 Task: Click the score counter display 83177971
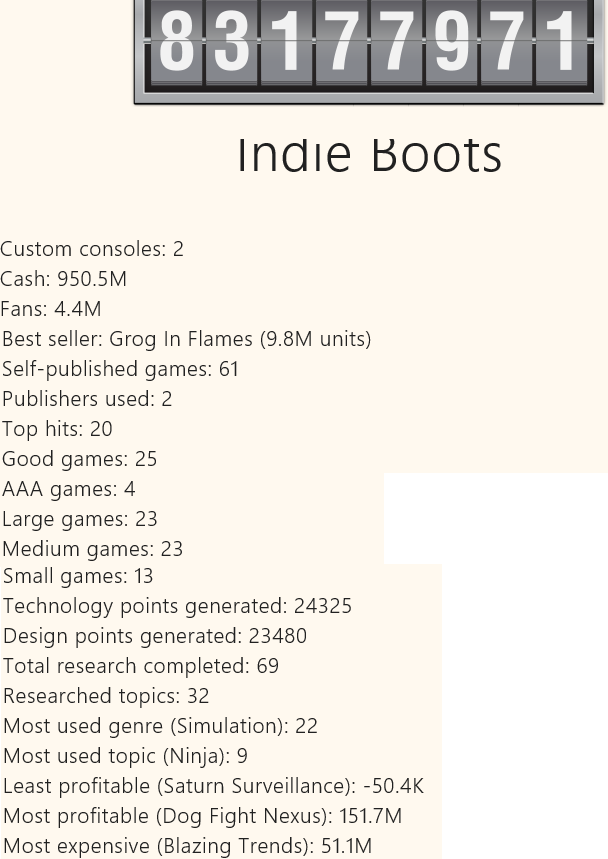pyautogui.click(x=369, y=48)
